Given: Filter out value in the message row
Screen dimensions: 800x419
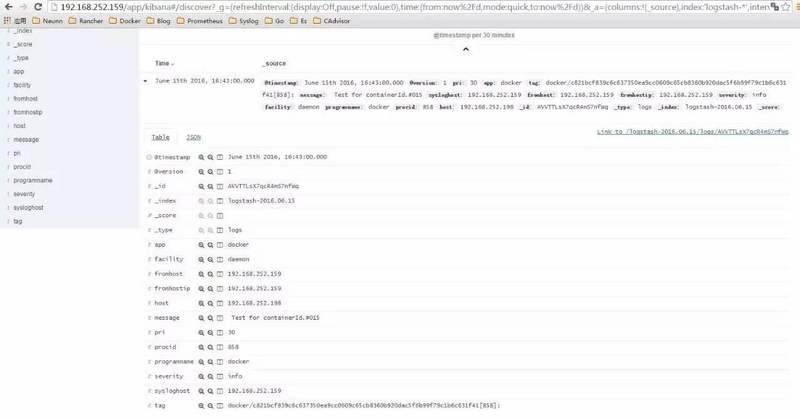Looking at the screenshot, I should pos(210,318).
